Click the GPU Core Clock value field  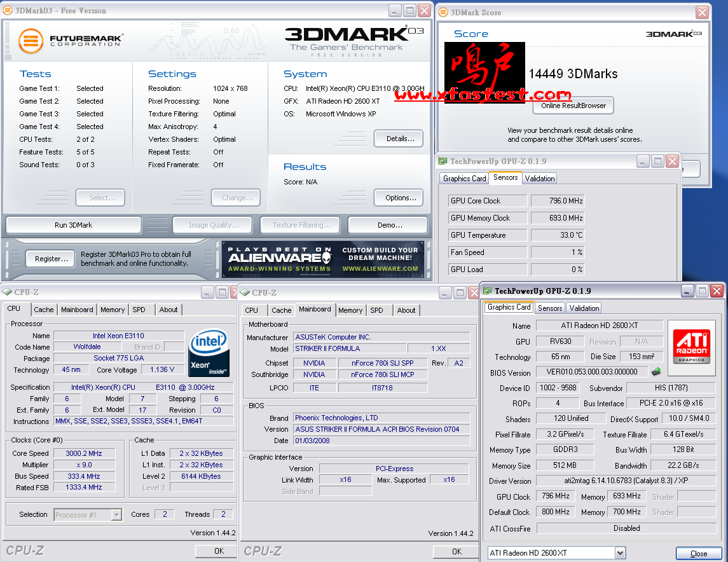click(x=558, y=201)
